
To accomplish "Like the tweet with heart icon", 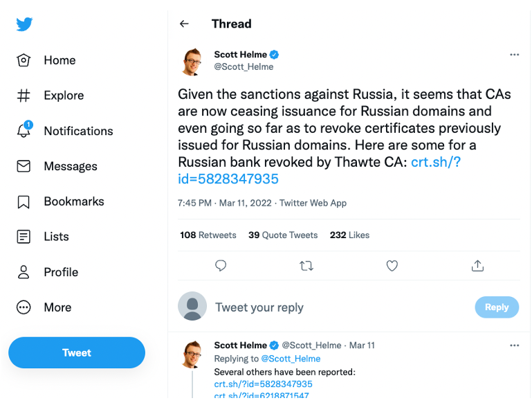I will (x=392, y=265).
